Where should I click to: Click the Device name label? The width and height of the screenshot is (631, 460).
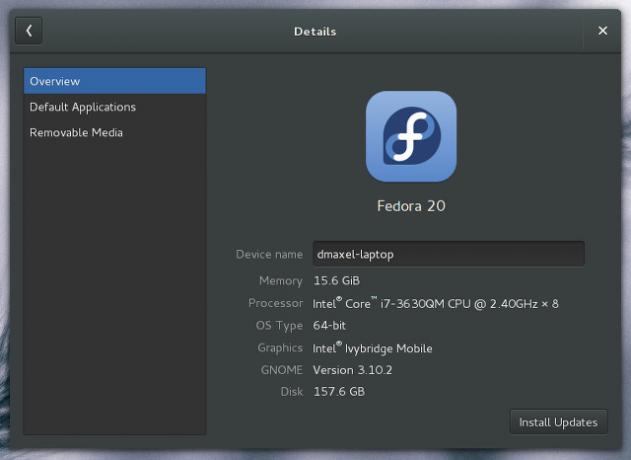269,254
